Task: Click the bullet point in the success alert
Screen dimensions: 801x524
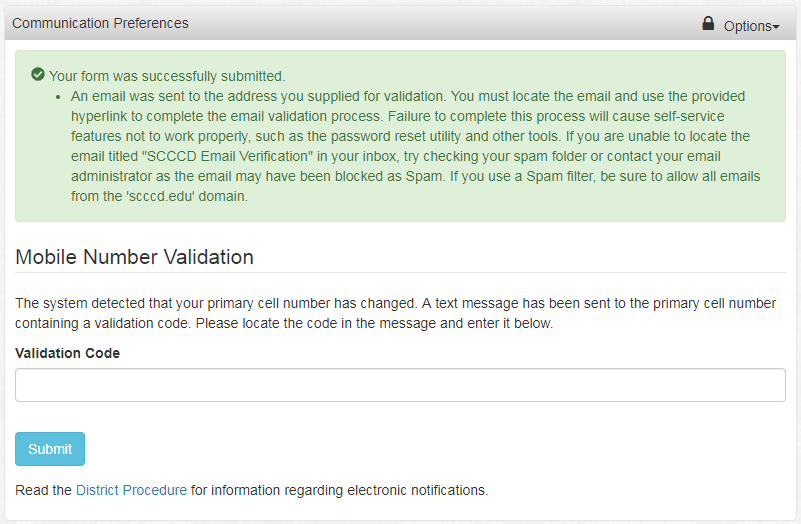Action: pyautogui.click(x=60, y=97)
